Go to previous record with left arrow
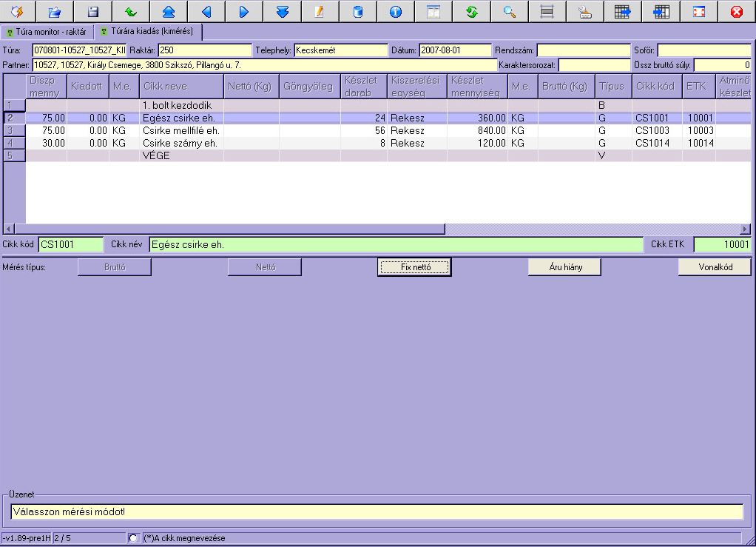The width and height of the screenshot is (756, 547). tap(206, 12)
